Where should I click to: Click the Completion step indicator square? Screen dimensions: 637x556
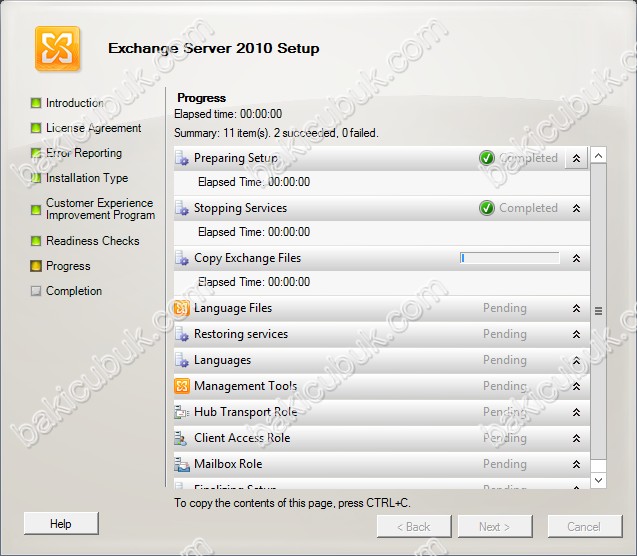[x=36, y=291]
